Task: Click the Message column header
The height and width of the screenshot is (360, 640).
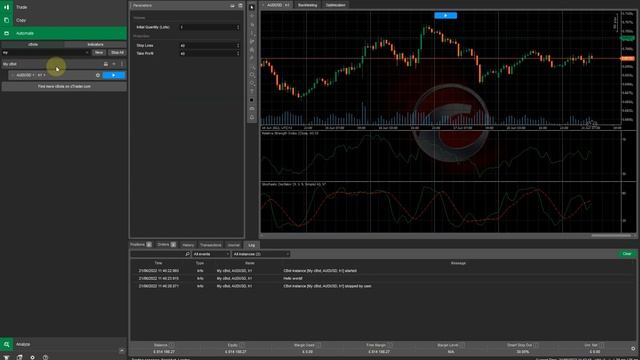Action: click(458, 263)
